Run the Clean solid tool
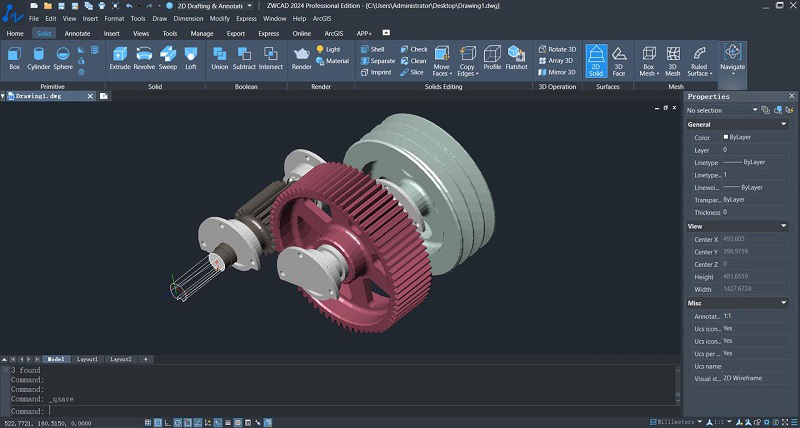The image size is (800, 428). [x=413, y=61]
